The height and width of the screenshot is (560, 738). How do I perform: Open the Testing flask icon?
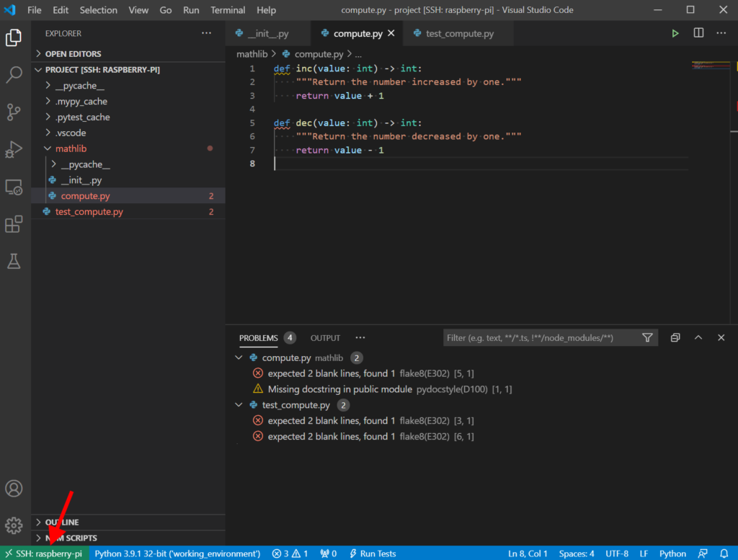[x=14, y=261]
